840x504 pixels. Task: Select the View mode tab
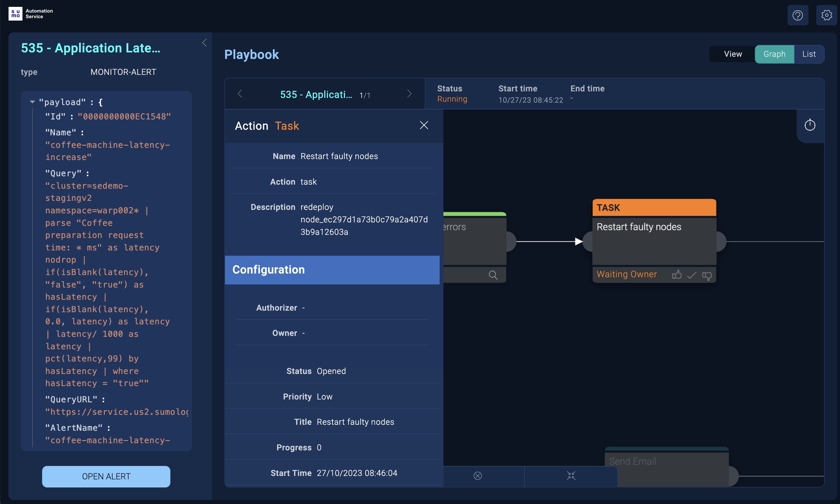click(733, 54)
